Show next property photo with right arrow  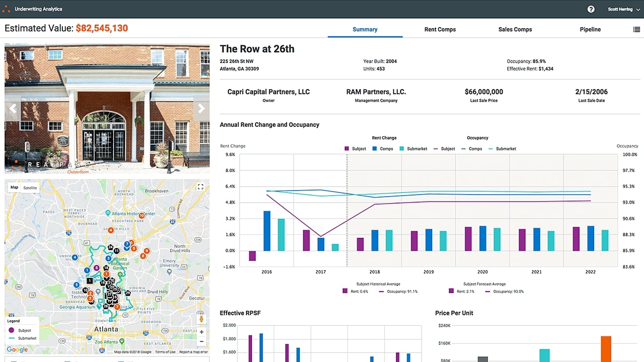(201, 108)
